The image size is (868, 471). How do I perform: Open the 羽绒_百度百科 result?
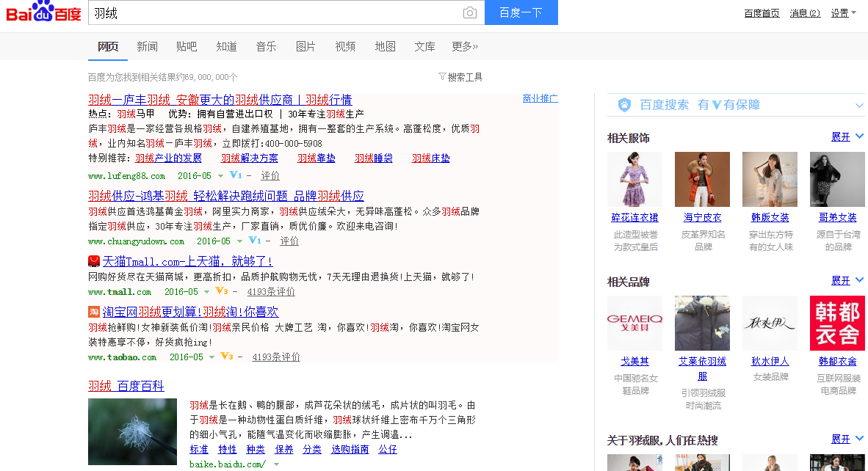pos(126,387)
